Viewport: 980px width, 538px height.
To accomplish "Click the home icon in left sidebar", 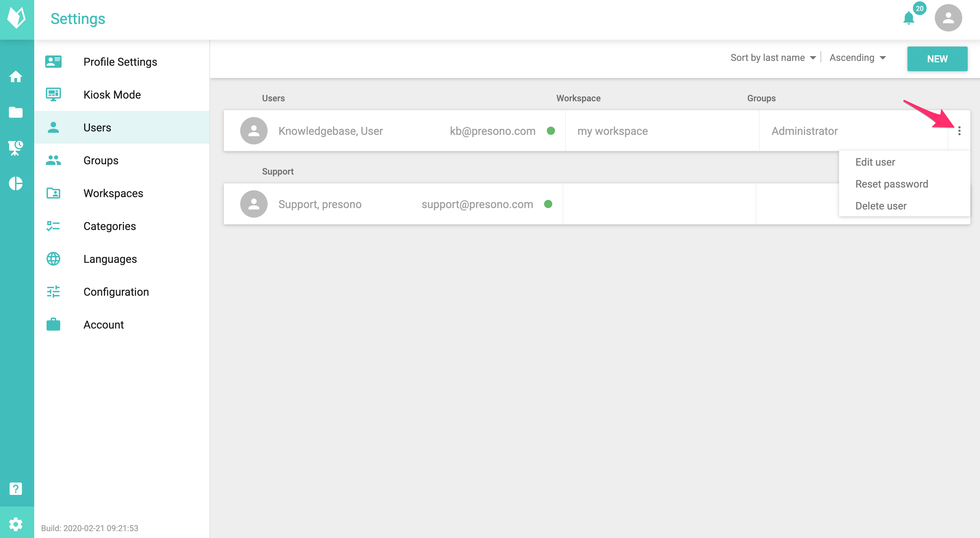I will (16, 76).
